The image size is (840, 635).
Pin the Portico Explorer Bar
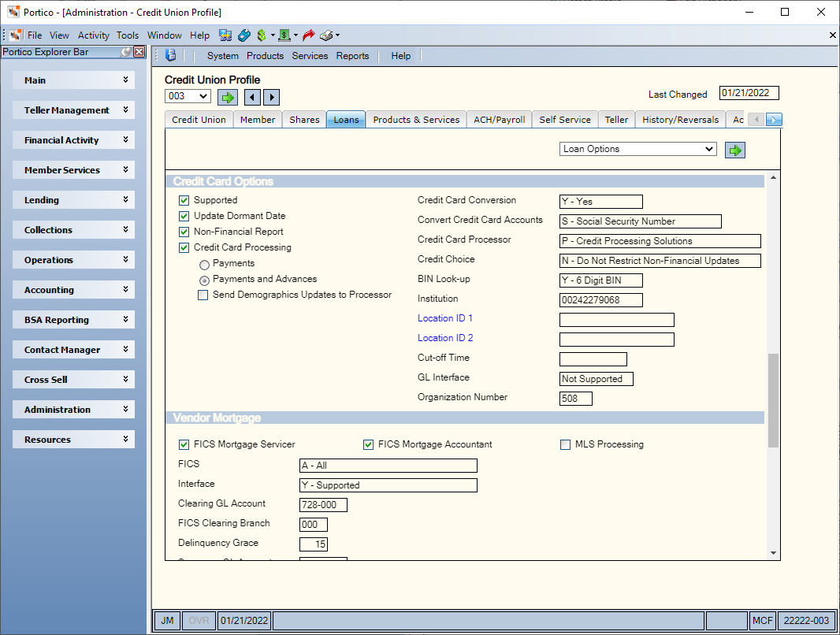126,52
